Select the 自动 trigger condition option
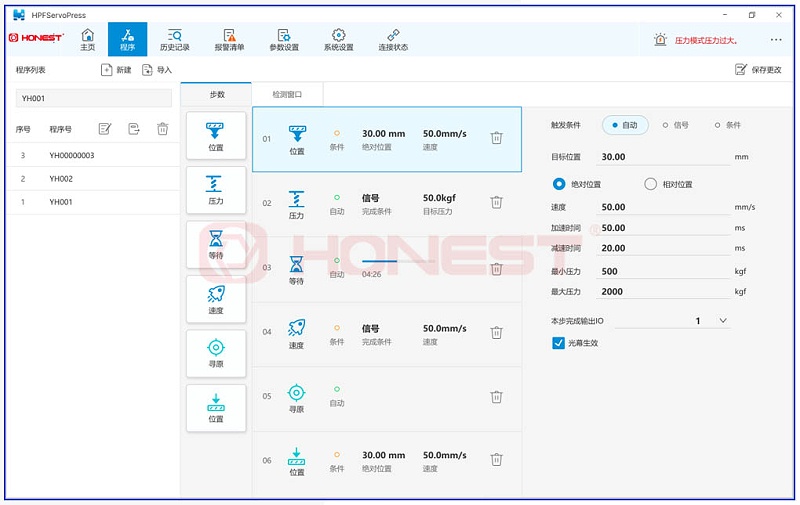Viewport: 800px width, 505px height. (x=625, y=125)
